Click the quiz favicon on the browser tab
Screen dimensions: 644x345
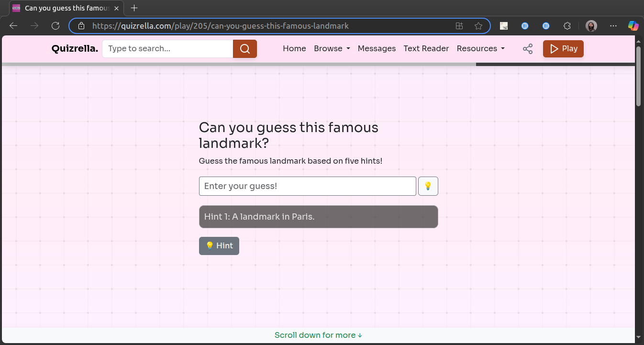[x=16, y=8]
